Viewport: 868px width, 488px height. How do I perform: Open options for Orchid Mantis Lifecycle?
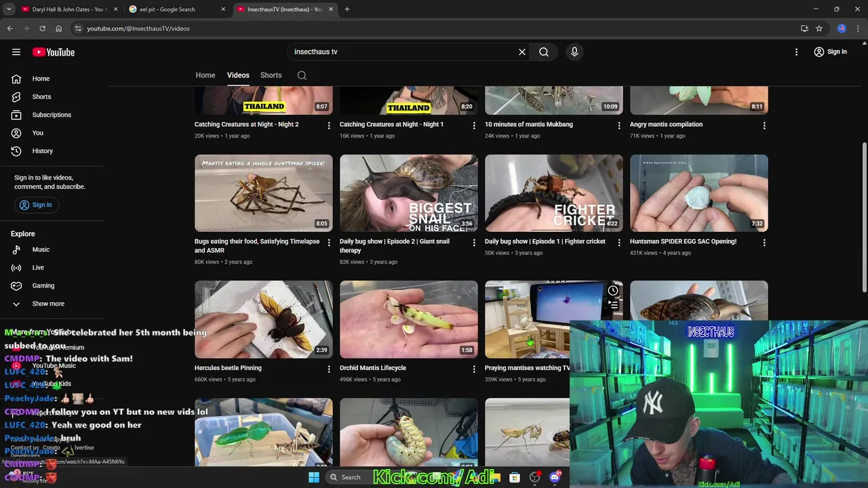pos(474,369)
